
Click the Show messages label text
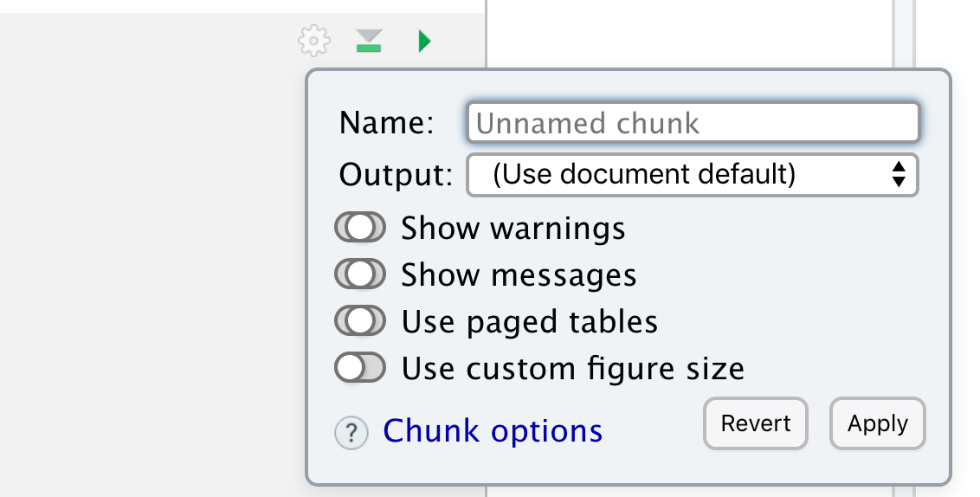pos(519,275)
